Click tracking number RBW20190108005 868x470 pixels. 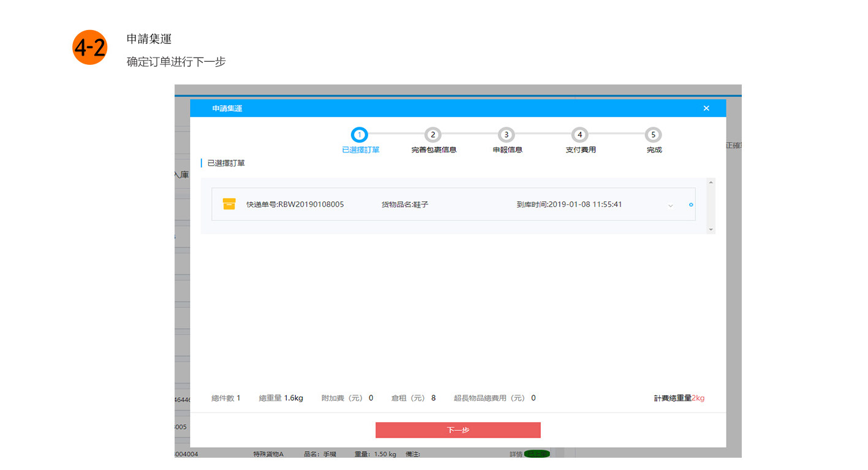point(295,204)
